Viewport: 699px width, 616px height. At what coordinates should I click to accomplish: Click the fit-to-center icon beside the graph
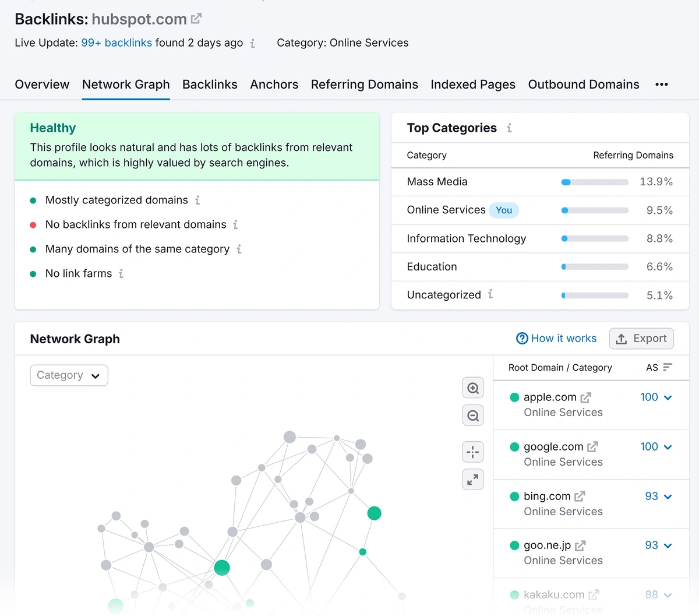coord(472,452)
